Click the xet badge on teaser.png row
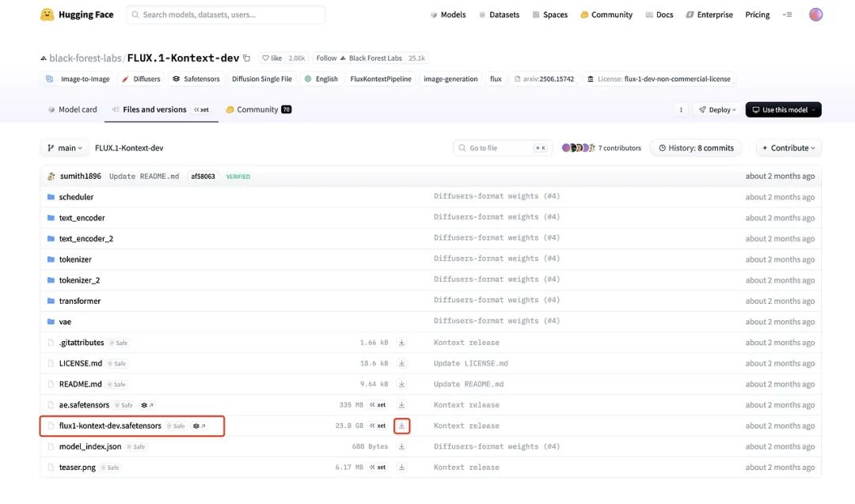 point(378,468)
